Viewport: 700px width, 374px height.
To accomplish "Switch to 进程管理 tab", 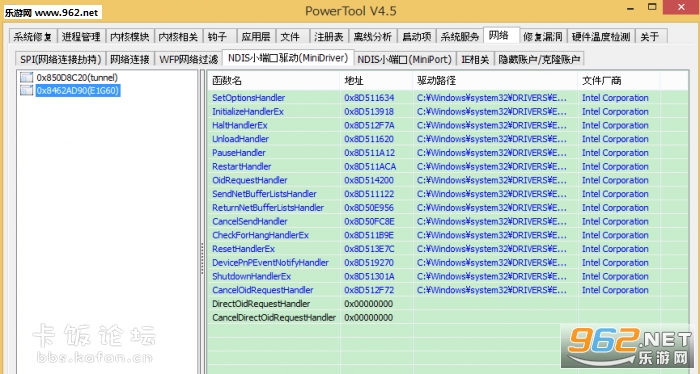I will click(x=81, y=37).
